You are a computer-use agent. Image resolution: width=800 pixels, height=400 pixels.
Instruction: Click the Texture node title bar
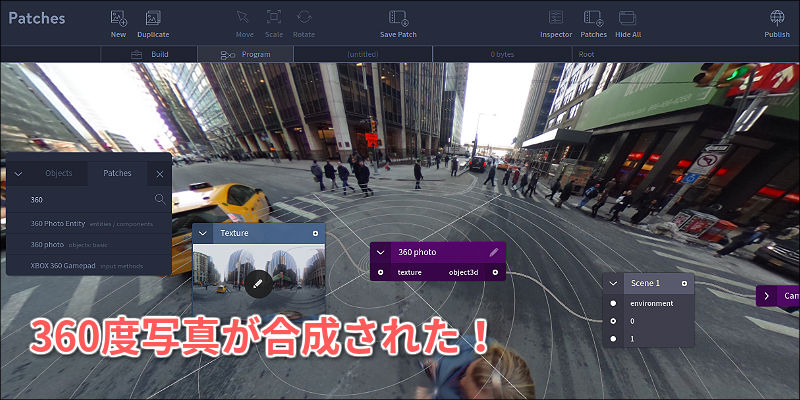[259, 233]
